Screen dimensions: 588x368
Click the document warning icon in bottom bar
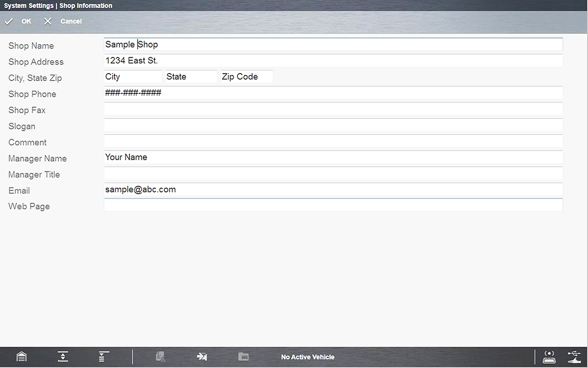(161, 357)
